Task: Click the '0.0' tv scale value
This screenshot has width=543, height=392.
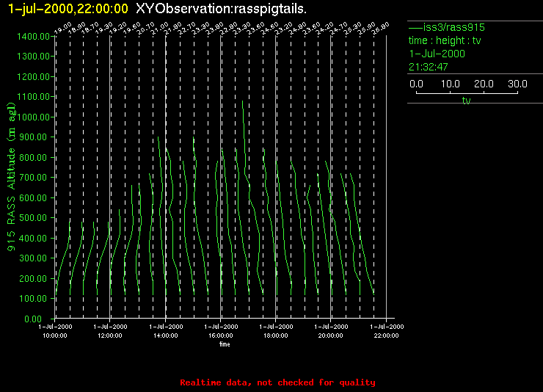Action: [416, 84]
